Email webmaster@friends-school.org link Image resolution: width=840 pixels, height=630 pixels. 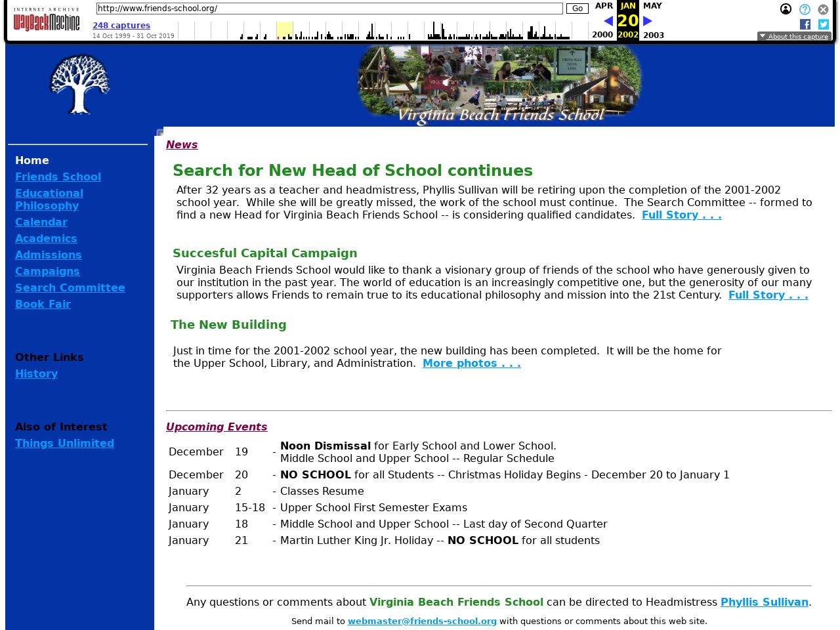tap(421, 621)
